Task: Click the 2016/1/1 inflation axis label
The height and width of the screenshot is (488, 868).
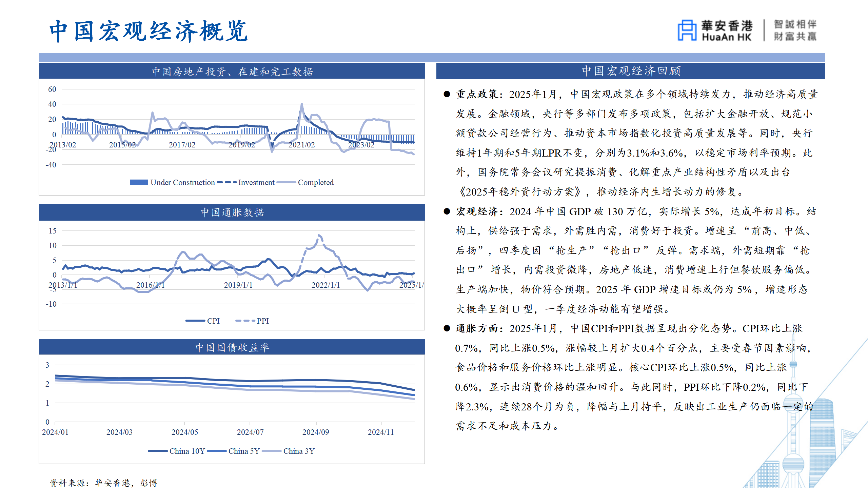Action: (150, 285)
